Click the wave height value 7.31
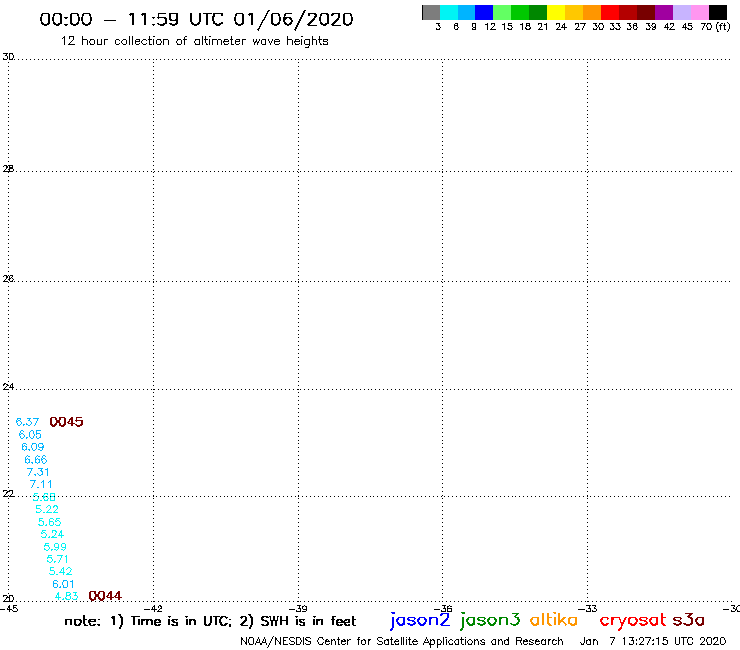Image resolution: width=740 pixels, height=650 pixels. click(38, 472)
